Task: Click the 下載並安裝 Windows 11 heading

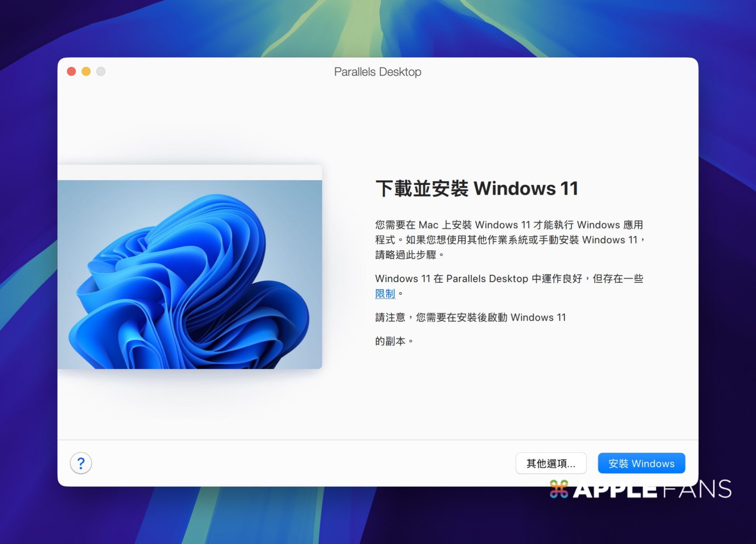Action: tap(477, 189)
